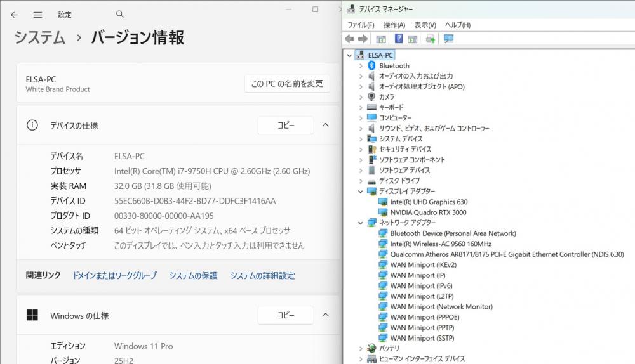Viewport: 635px width, 364px height.
Task: Click the scan for hardware changes monitor icon
Action: point(449,39)
